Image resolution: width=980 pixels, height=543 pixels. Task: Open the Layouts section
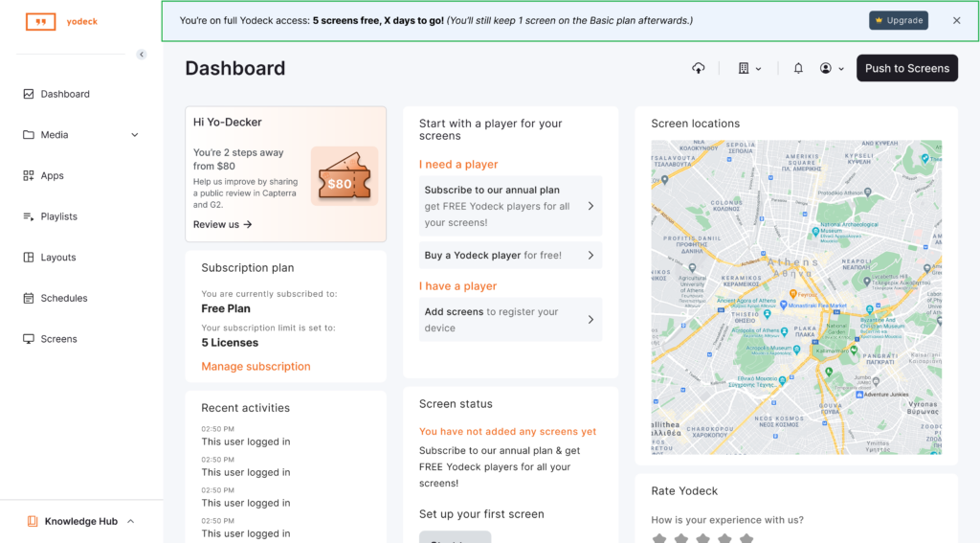(57, 258)
